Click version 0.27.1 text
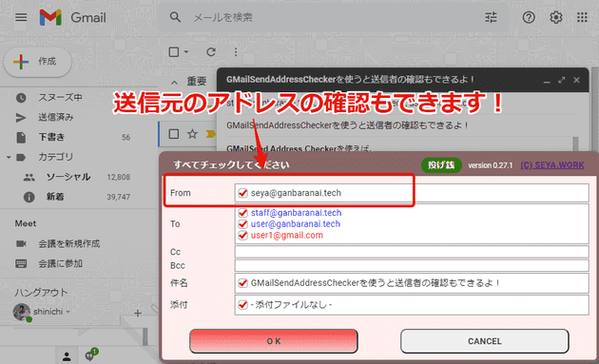 491,165
